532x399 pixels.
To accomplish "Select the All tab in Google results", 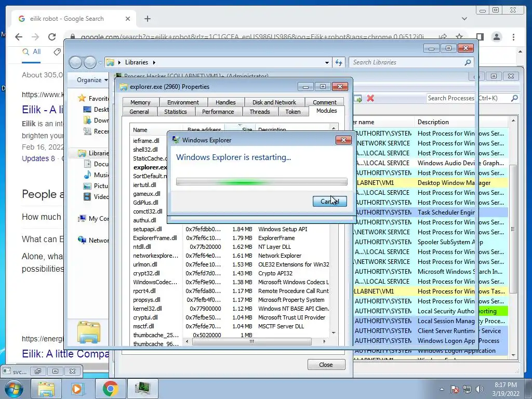I will point(31,52).
